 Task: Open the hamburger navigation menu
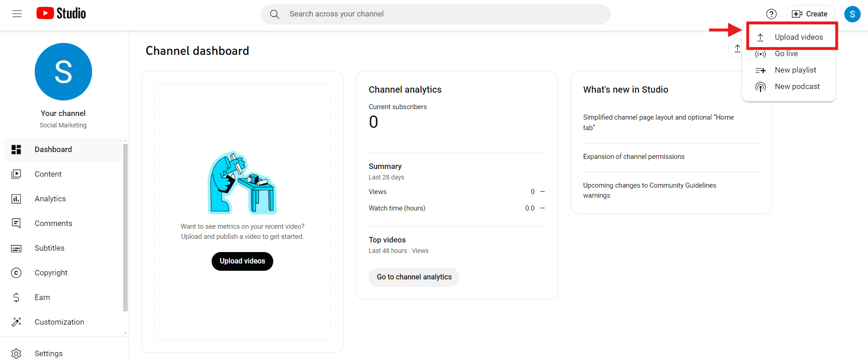click(x=17, y=14)
